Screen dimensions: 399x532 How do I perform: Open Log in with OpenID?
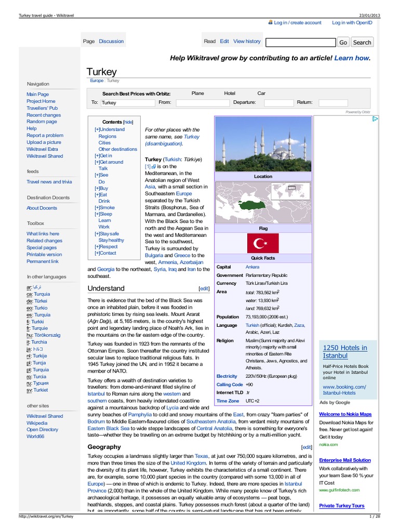352,23
